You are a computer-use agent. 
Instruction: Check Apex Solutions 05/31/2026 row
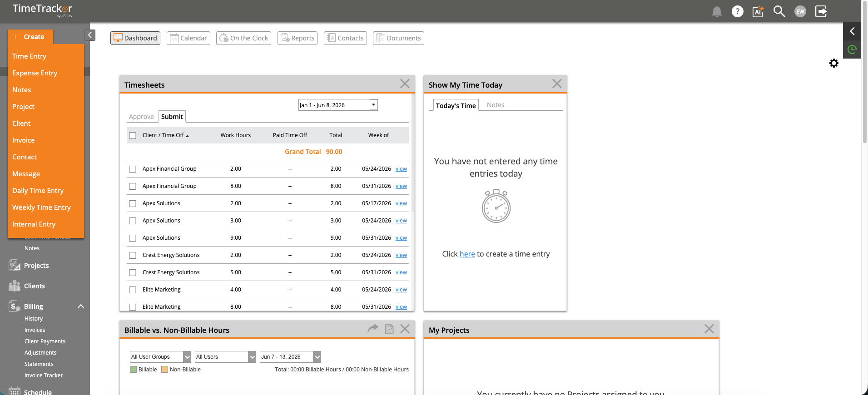[133, 238]
